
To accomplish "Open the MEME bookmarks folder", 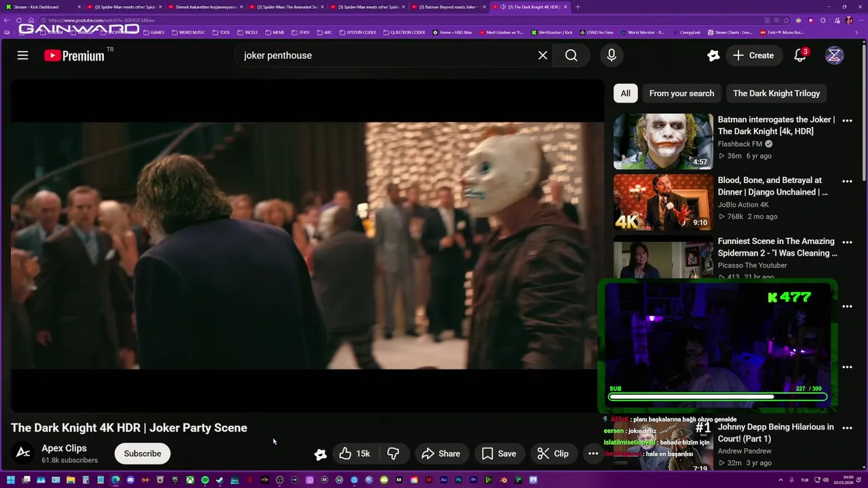I will coord(275,33).
